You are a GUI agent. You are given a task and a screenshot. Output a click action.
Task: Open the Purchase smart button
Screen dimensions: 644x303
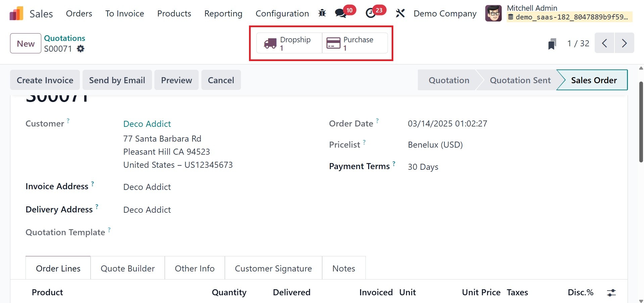coord(355,43)
